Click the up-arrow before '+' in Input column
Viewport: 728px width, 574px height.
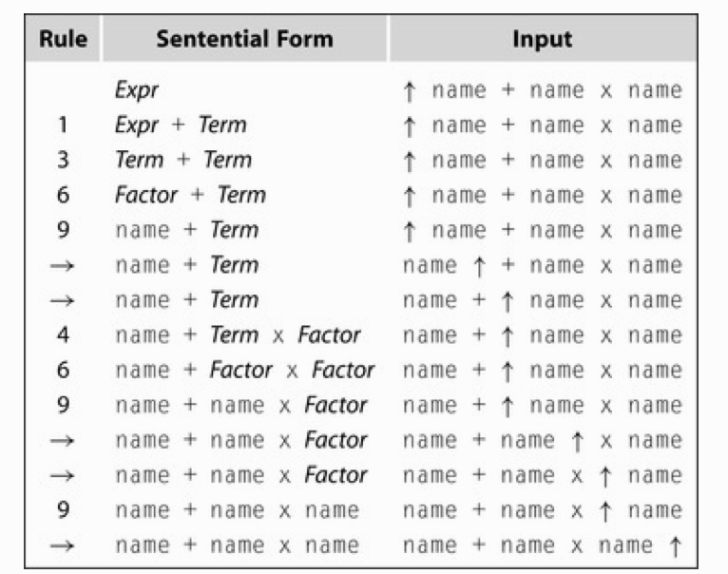coord(479,266)
